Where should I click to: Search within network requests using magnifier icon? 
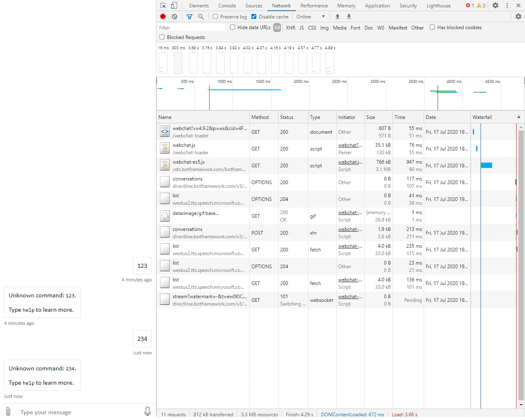pos(201,16)
